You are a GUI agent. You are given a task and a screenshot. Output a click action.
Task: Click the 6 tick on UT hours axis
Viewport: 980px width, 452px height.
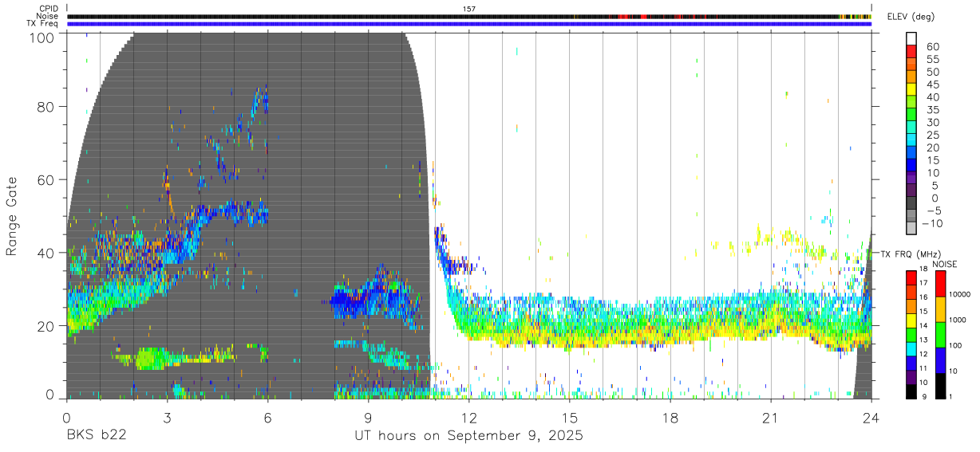[x=268, y=418]
